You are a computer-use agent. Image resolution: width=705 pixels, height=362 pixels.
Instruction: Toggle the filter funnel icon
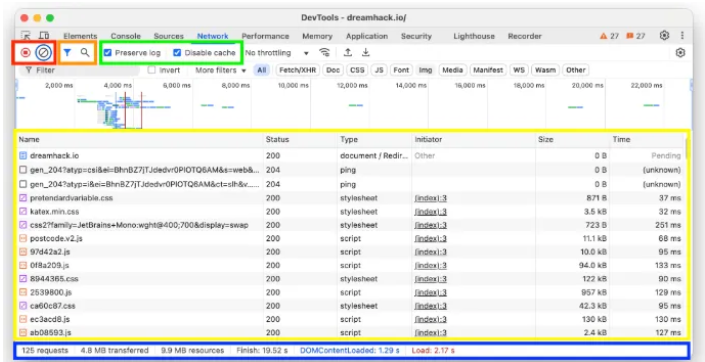(67, 53)
